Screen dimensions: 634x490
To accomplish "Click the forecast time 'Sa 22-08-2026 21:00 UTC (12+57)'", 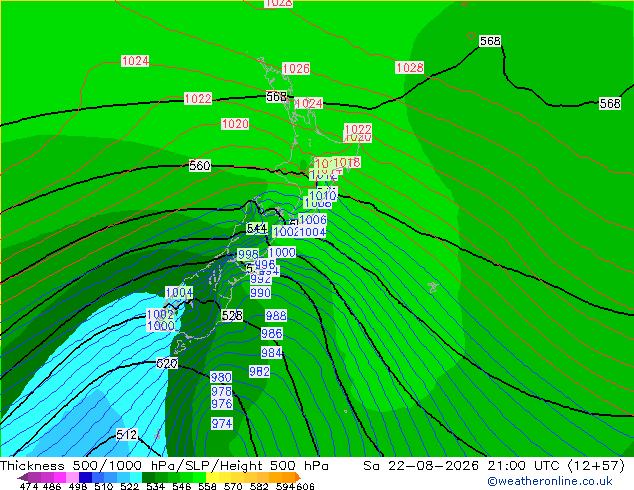I will pyautogui.click(x=494, y=466).
